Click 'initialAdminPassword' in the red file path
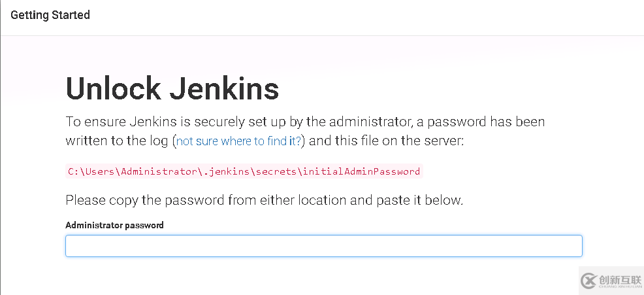The height and width of the screenshot is (295, 644). coord(361,171)
